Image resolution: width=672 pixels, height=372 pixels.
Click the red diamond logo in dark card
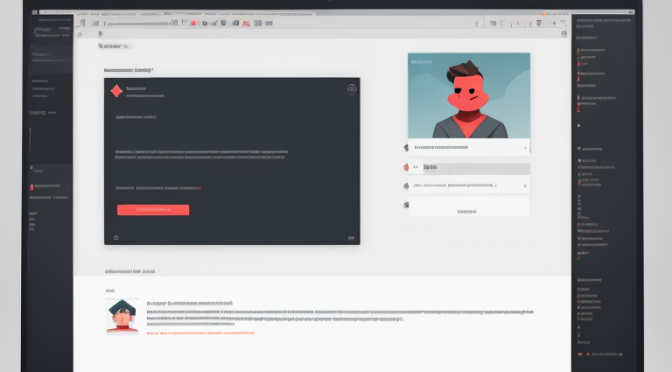[x=117, y=91]
